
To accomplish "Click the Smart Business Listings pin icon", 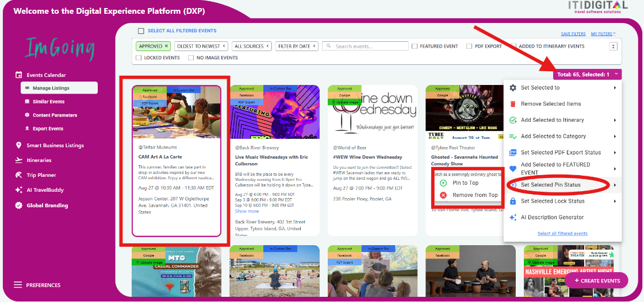I will (18, 145).
